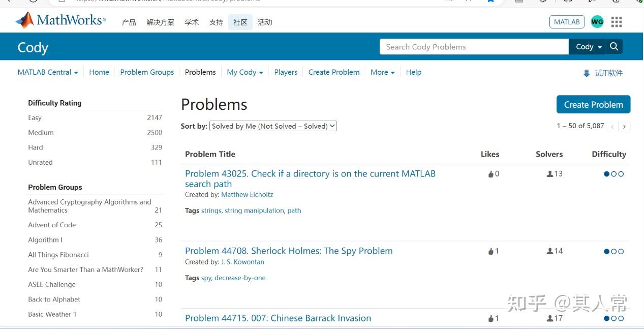644x329 pixels.
Task: Click likes thumb icon for Problem 44708
Action: (491, 251)
